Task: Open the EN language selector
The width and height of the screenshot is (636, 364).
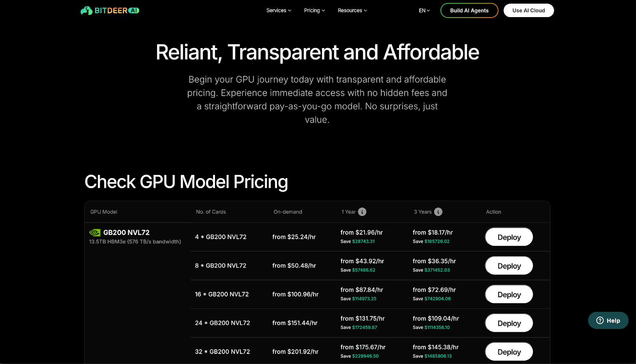Action: point(424,10)
